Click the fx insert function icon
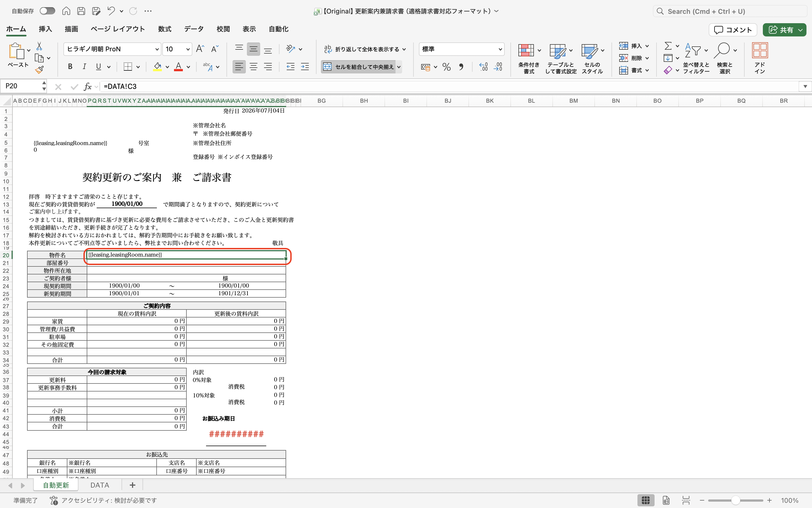The width and height of the screenshot is (812, 508). coord(88,87)
